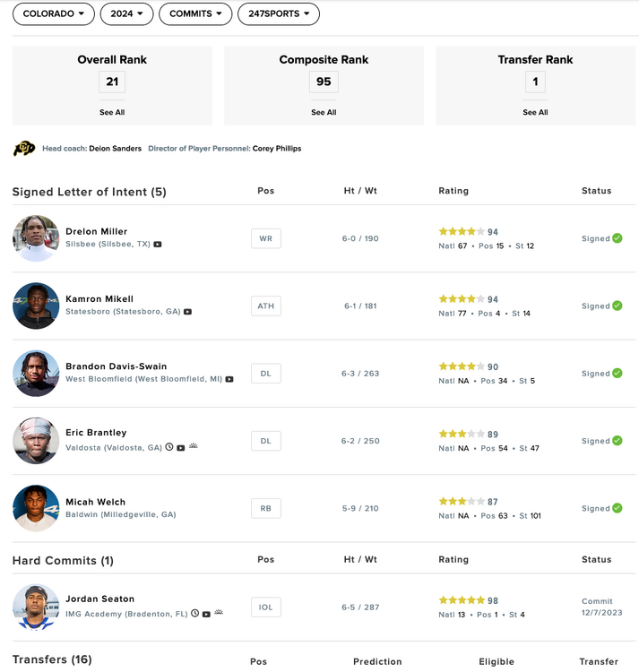
Task: Click the clock icon next to Jordan Seaton's school
Action: [x=194, y=614]
